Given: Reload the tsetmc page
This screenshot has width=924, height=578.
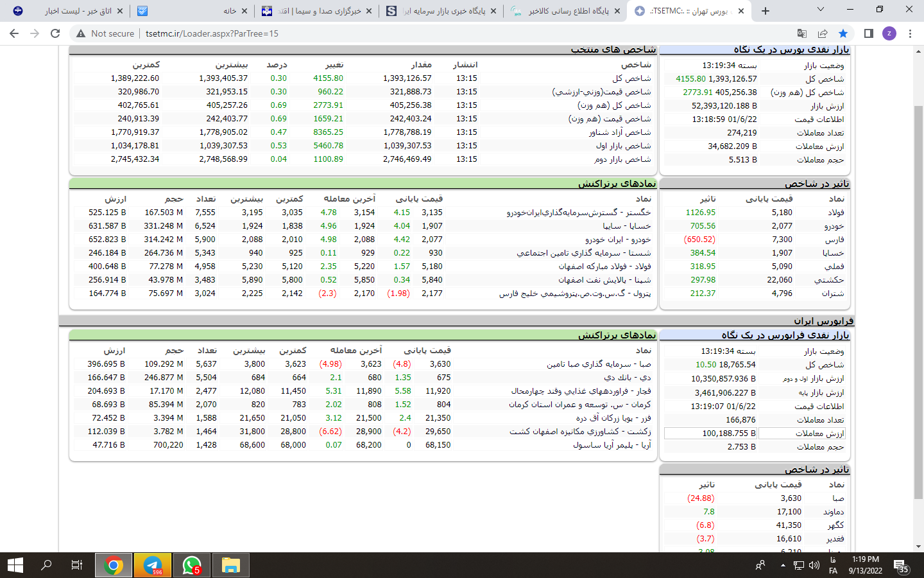Looking at the screenshot, I should (55, 33).
